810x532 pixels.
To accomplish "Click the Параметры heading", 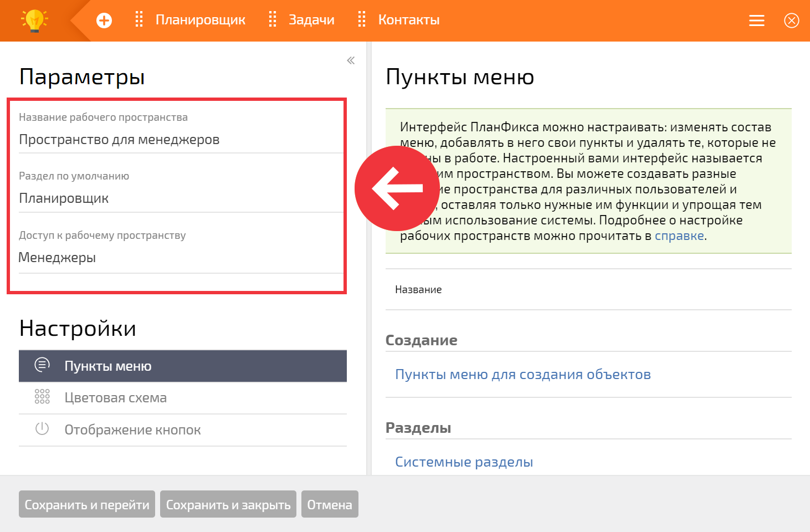I will (82, 76).
